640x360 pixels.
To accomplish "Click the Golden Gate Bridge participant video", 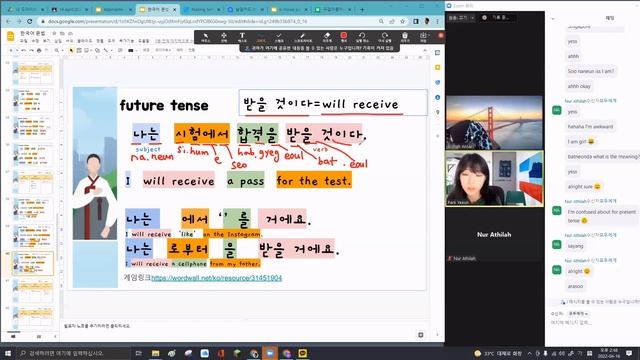I will 494,122.
